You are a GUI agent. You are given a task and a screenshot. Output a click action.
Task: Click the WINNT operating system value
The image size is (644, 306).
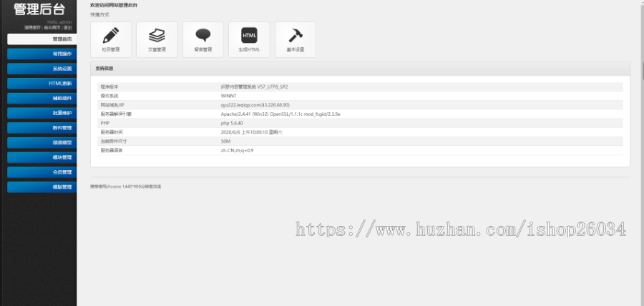(229, 96)
